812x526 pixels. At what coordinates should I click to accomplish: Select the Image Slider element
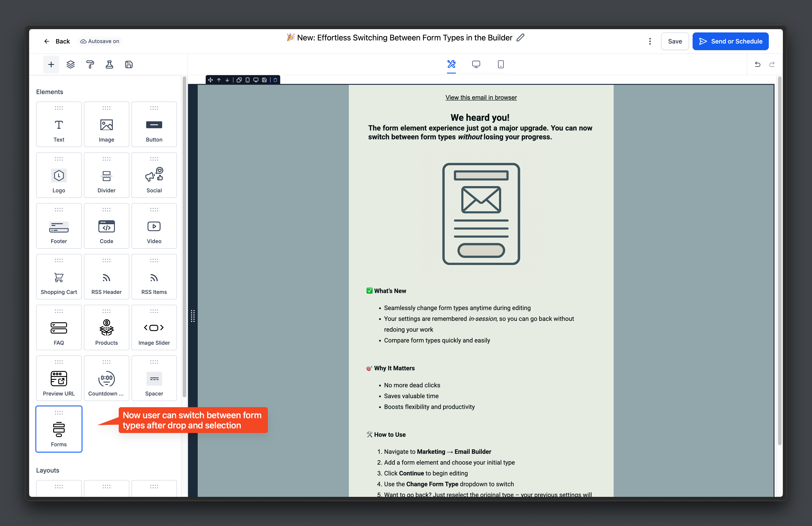pos(154,328)
